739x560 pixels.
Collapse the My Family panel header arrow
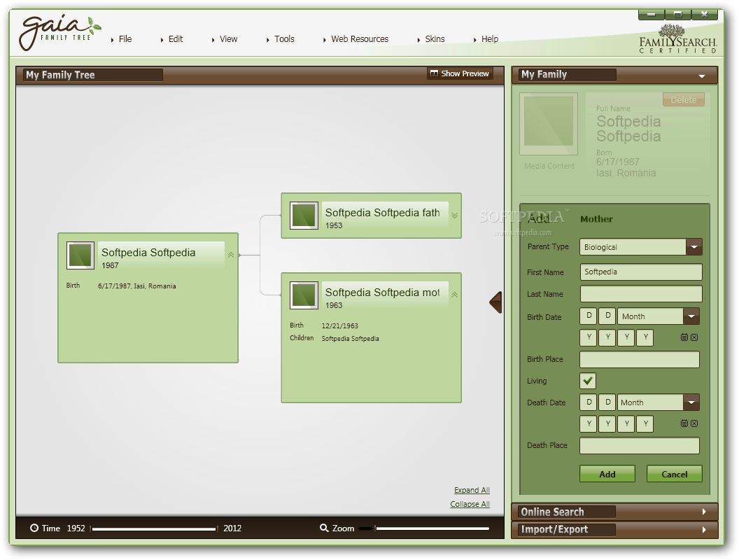(702, 76)
